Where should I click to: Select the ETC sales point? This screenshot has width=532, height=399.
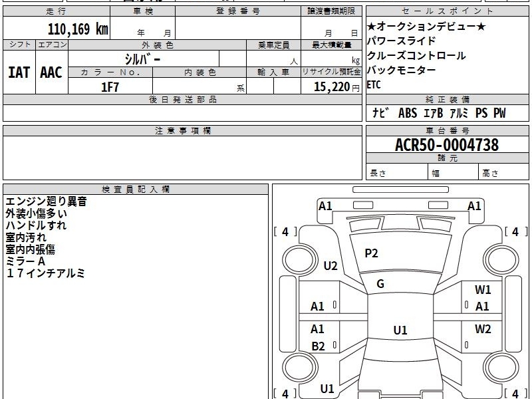click(x=374, y=84)
